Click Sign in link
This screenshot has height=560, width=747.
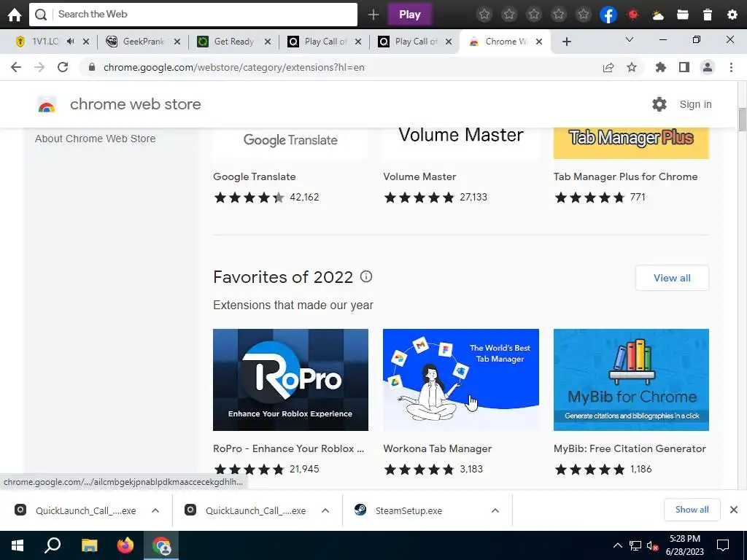pyautogui.click(x=695, y=104)
